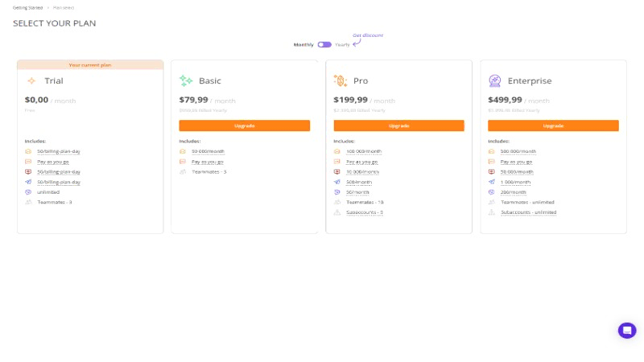Image resolution: width=644 pixels, height=362 pixels.
Task: Click the Upgrade button for Basic plan
Action: pyautogui.click(x=244, y=125)
